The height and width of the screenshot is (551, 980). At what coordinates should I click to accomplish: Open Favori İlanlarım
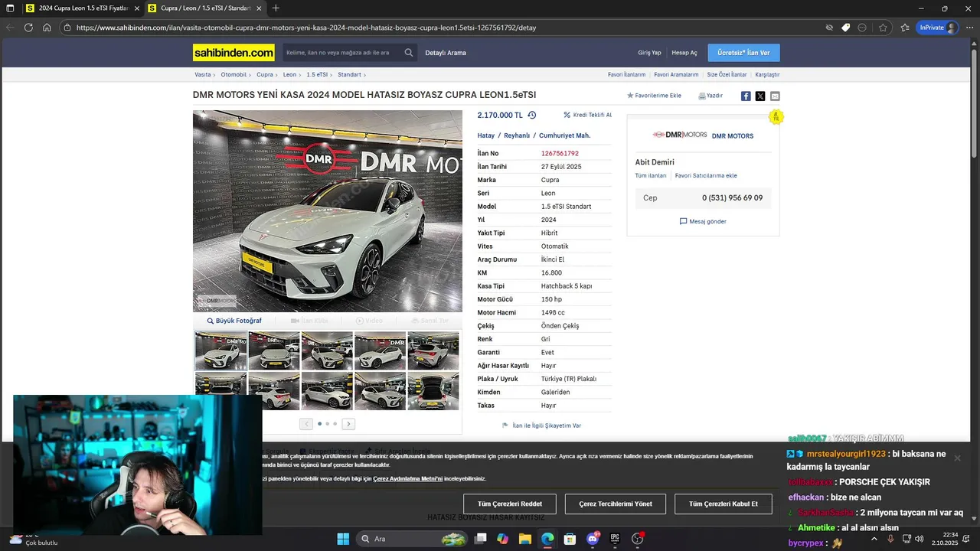point(627,75)
